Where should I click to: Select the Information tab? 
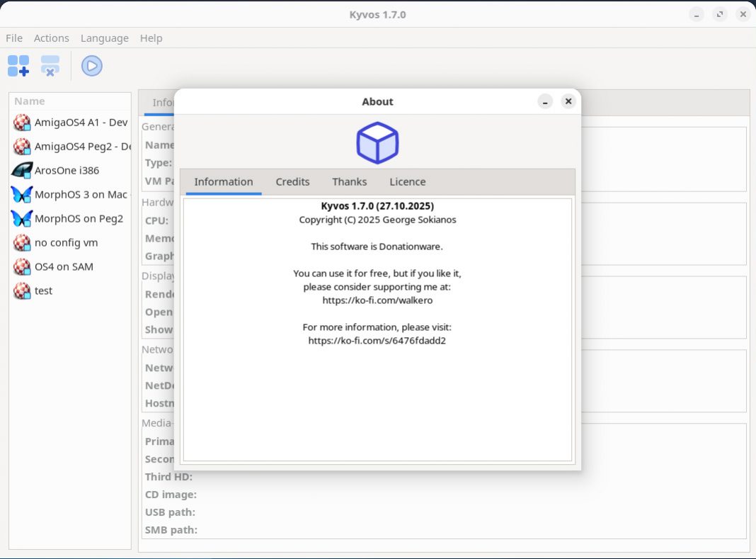[x=223, y=181]
